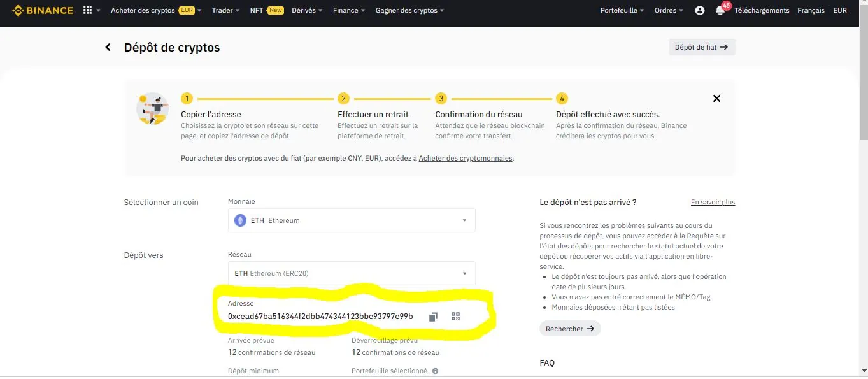Copy the deposit address
Viewport: 868px width, 379px height.
pyautogui.click(x=433, y=317)
